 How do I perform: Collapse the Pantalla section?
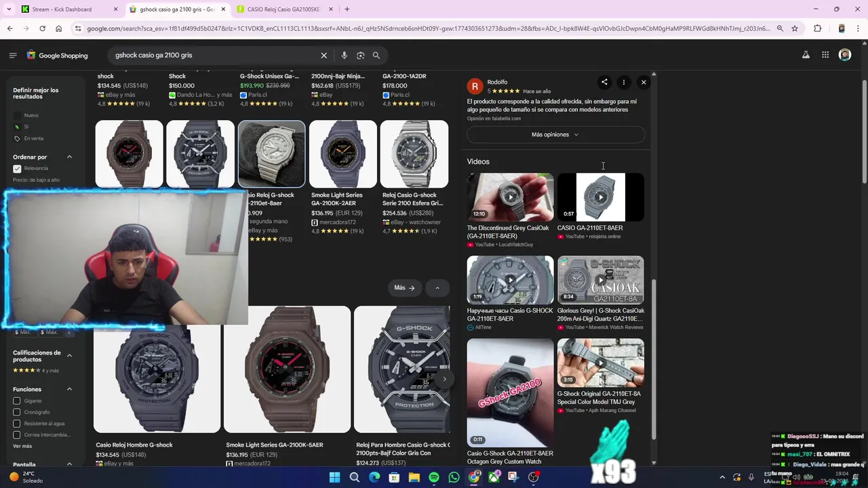tap(69, 464)
